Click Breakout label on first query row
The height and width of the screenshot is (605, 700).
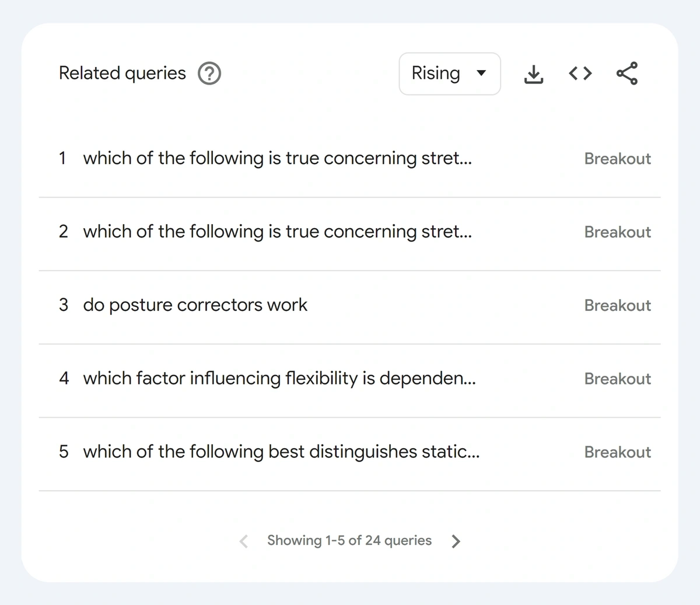coord(618,159)
